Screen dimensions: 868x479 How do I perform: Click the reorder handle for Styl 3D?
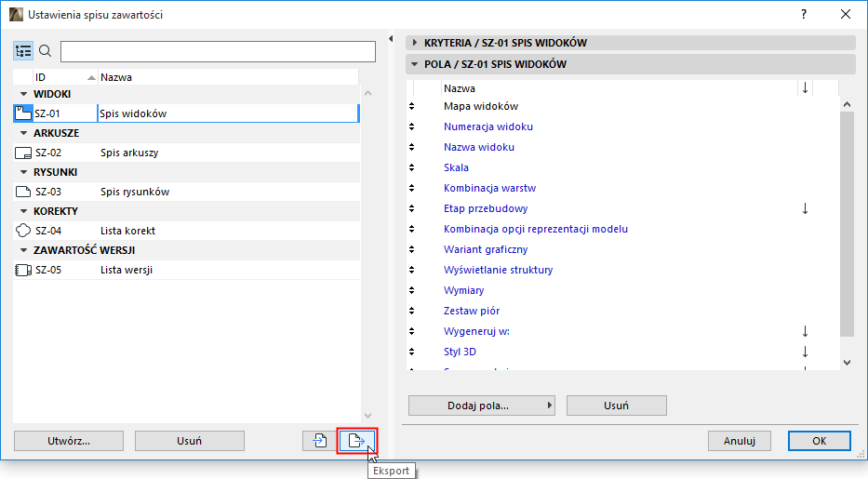click(411, 352)
